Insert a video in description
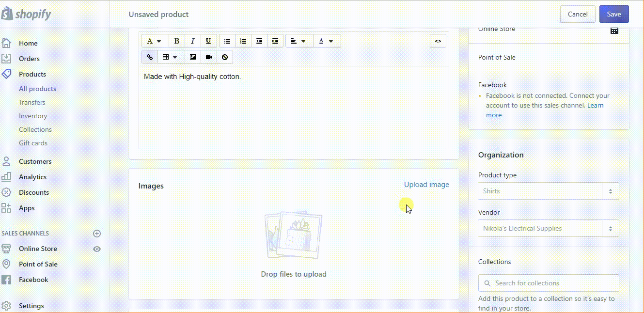 pyautogui.click(x=209, y=57)
